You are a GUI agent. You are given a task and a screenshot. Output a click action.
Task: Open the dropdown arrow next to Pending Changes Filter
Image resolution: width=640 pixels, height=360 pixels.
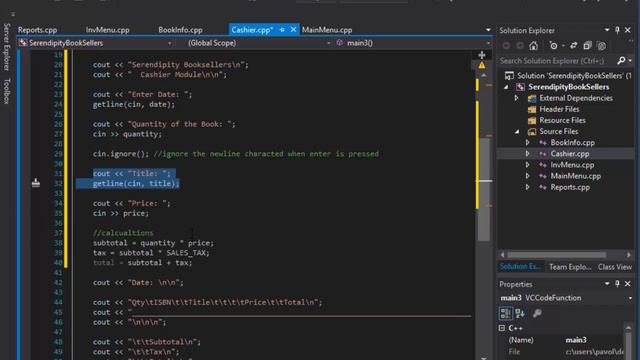point(563,46)
